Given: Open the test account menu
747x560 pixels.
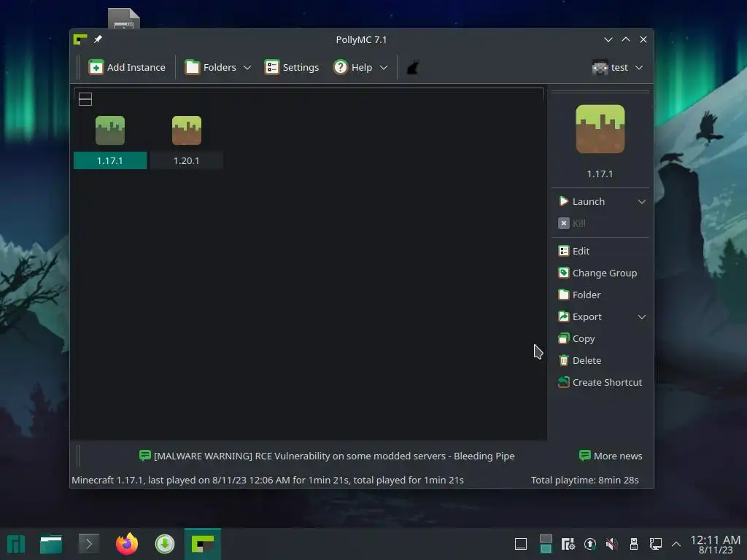Looking at the screenshot, I should (617, 68).
